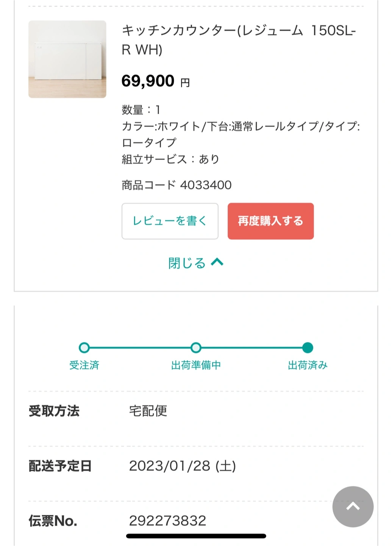Tap the bottom home indicator bar

pos(196,536)
